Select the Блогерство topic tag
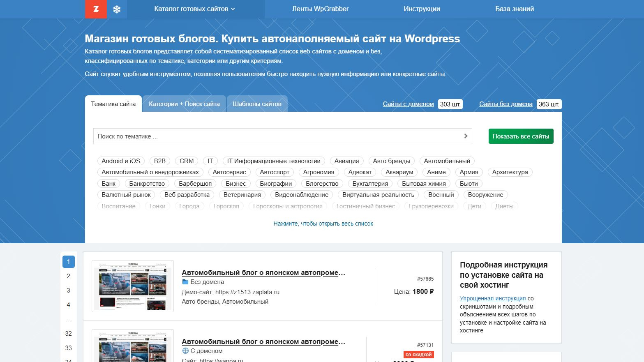This screenshot has width=644, height=362. 322,184
